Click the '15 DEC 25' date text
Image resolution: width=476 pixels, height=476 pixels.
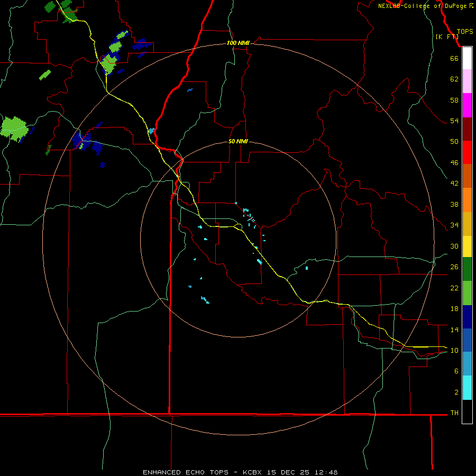288,472
